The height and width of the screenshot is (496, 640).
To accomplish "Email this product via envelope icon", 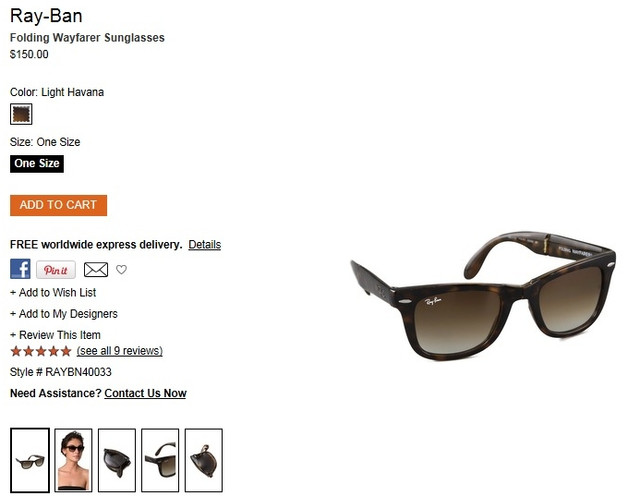I will (96, 269).
